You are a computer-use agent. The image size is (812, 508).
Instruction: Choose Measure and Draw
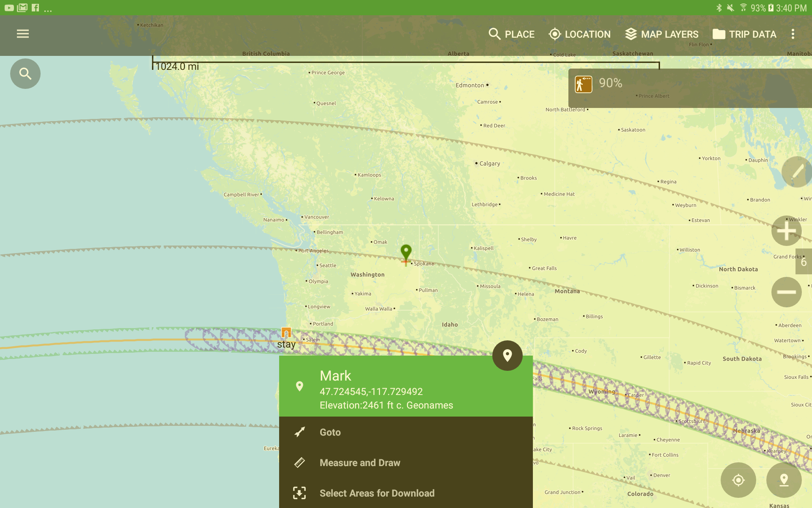[x=359, y=463]
